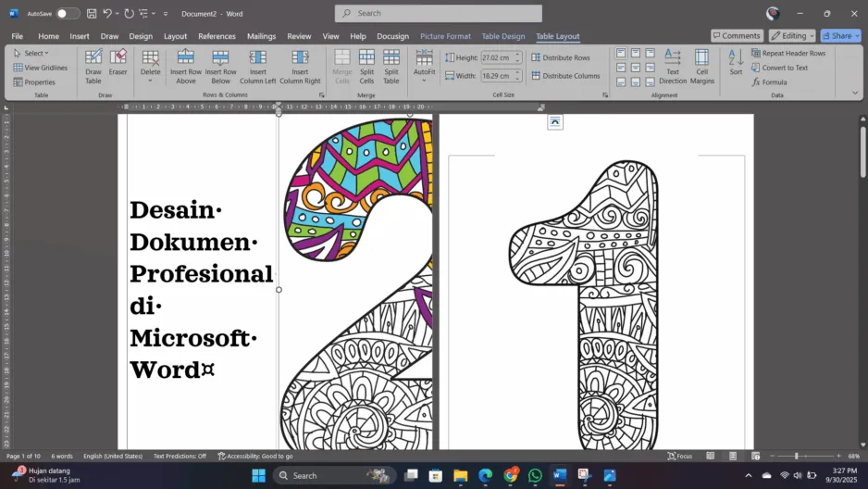Expand Rows & Columns dialog launcher
Screen dimensions: 868x489
coord(322,95)
